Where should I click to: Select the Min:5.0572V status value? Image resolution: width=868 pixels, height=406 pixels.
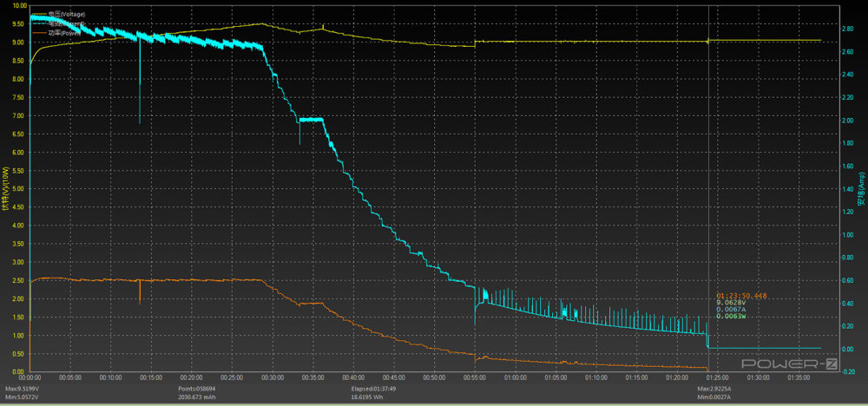pyautogui.click(x=23, y=396)
